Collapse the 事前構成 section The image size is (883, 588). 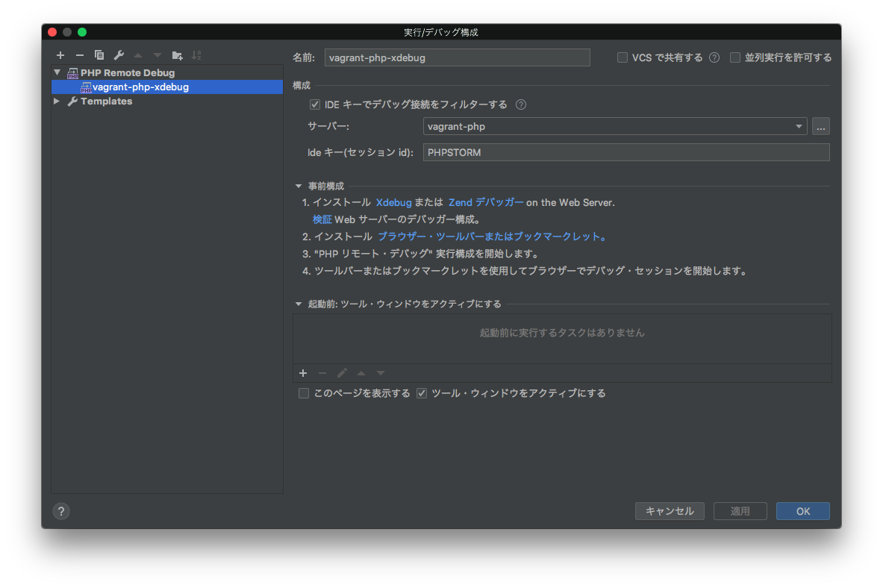[299, 186]
